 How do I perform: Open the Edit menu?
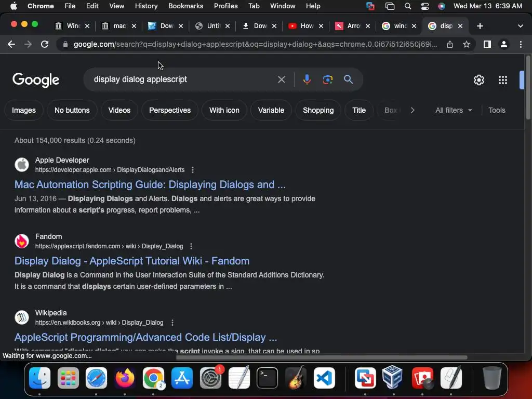pos(92,6)
